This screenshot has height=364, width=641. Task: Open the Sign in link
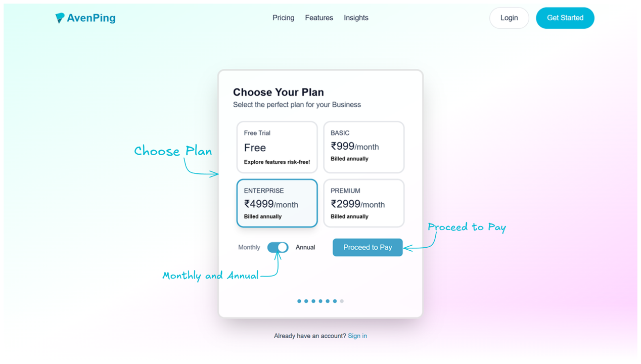coord(357,335)
